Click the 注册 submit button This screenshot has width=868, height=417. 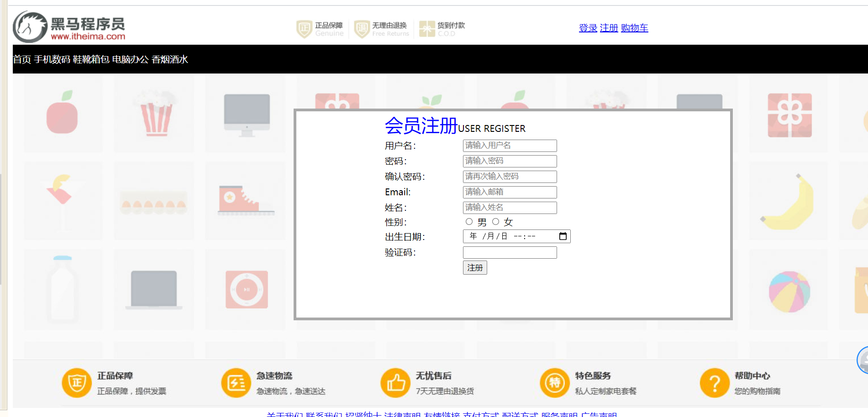[474, 268]
